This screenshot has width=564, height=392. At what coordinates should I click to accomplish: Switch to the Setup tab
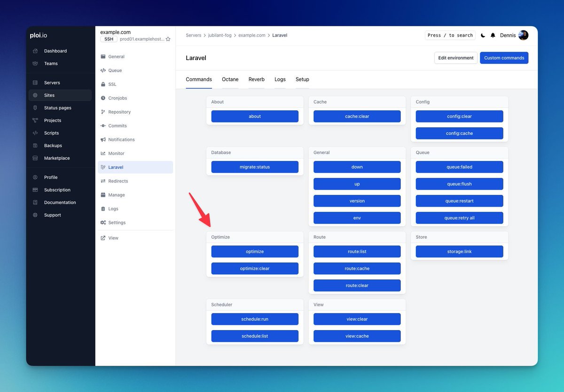[302, 79]
